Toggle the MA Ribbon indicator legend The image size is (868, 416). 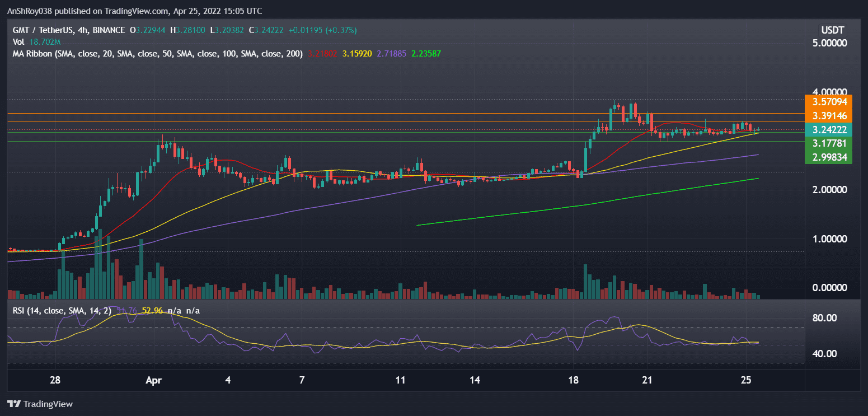click(157, 54)
